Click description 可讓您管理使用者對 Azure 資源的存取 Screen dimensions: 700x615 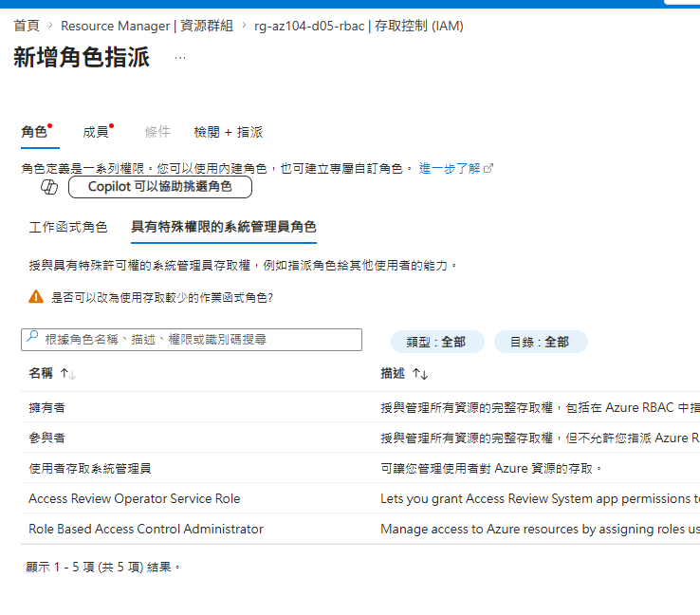pos(491,469)
